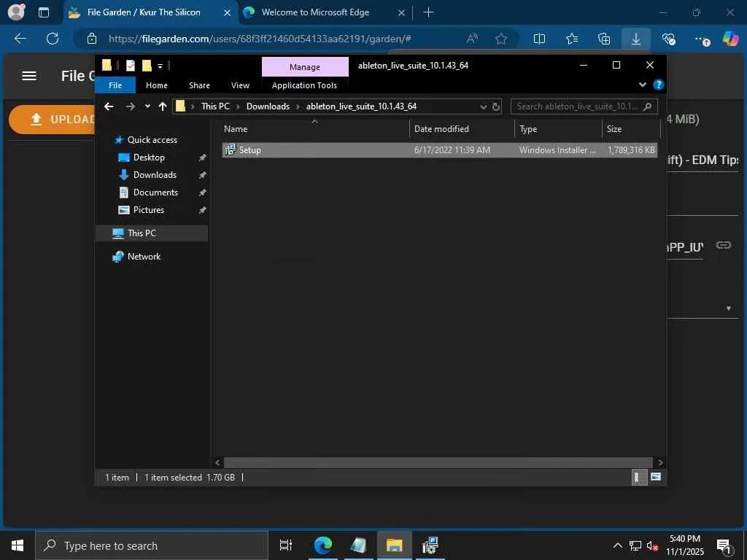The width and height of the screenshot is (747, 560).
Task: Open Edge Collections icon
Action: click(x=604, y=39)
